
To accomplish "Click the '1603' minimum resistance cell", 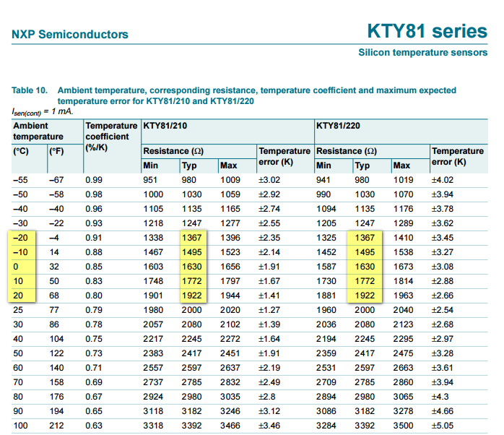I will click(x=153, y=267).
